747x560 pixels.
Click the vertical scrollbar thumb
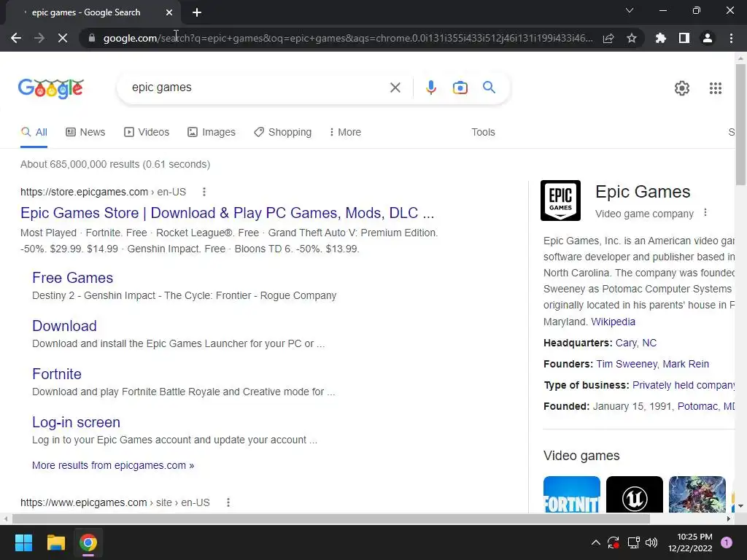pyautogui.click(x=740, y=124)
